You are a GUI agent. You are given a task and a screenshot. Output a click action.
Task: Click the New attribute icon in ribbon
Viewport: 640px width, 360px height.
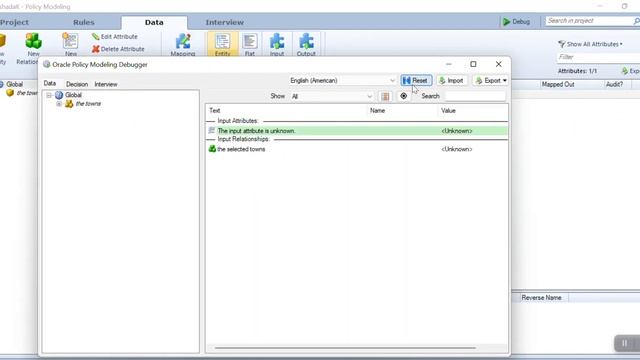click(x=70, y=41)
